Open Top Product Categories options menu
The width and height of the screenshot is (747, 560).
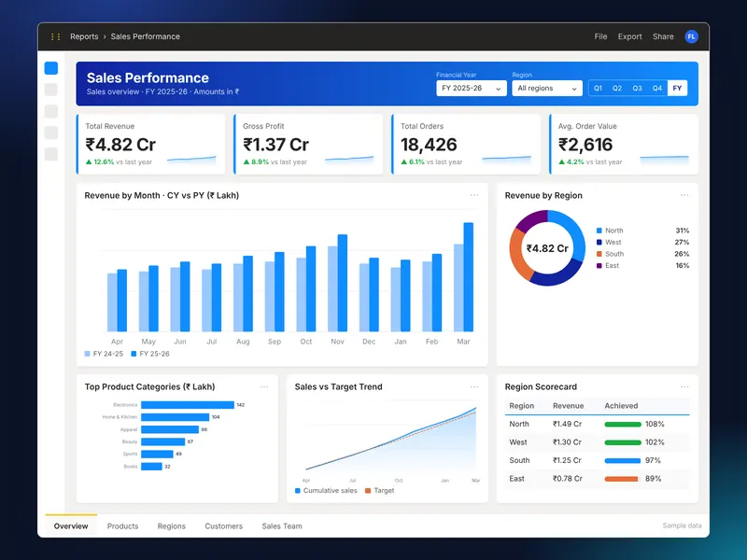coord(264,386)
